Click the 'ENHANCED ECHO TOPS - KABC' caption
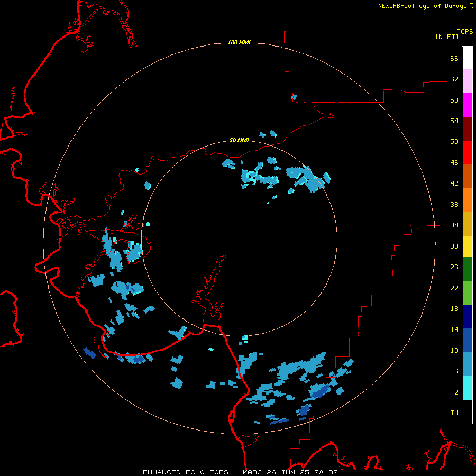476x476 pixels. 202,472
